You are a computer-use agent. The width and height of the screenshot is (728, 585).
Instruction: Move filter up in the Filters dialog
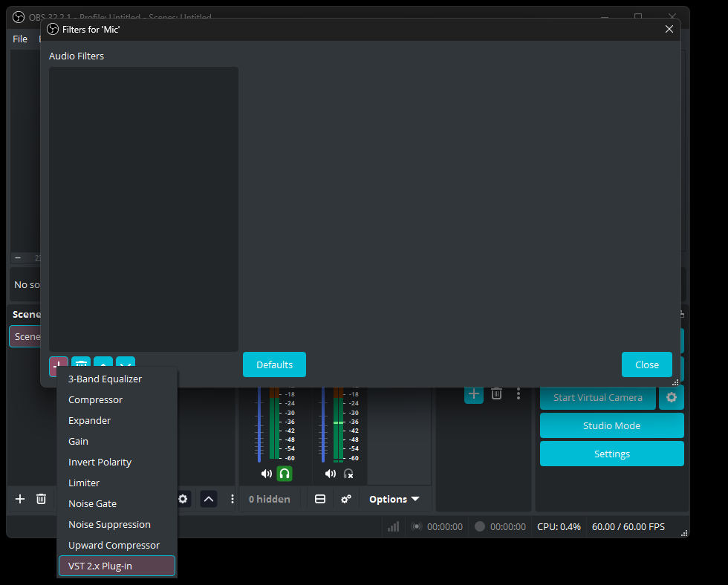click(103, 363)
